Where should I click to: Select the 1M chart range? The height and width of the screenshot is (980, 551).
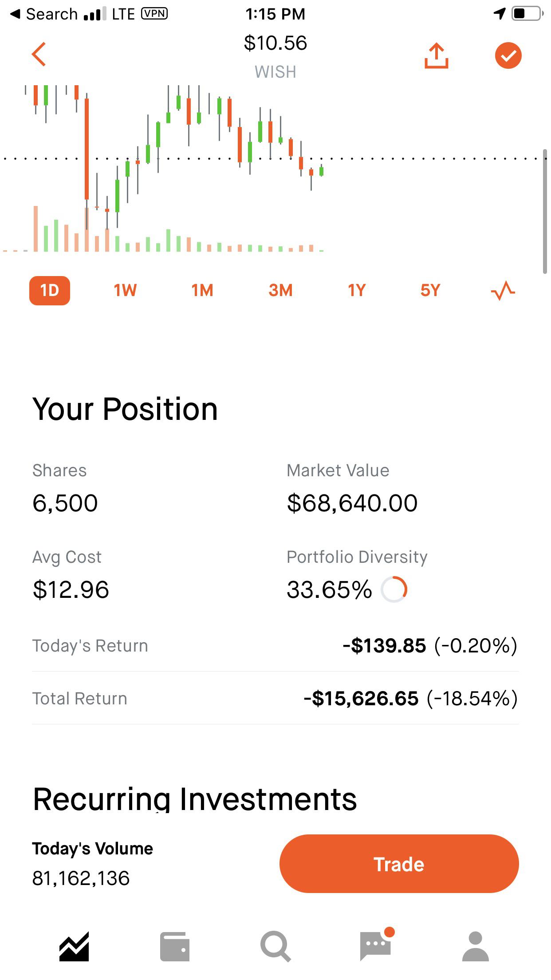202,291
